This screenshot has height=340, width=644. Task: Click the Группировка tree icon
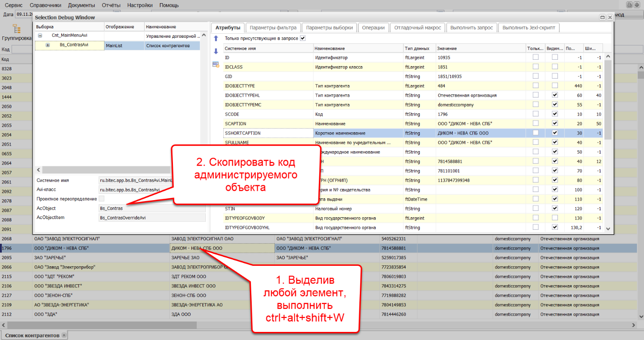click(x=17, y=30)
